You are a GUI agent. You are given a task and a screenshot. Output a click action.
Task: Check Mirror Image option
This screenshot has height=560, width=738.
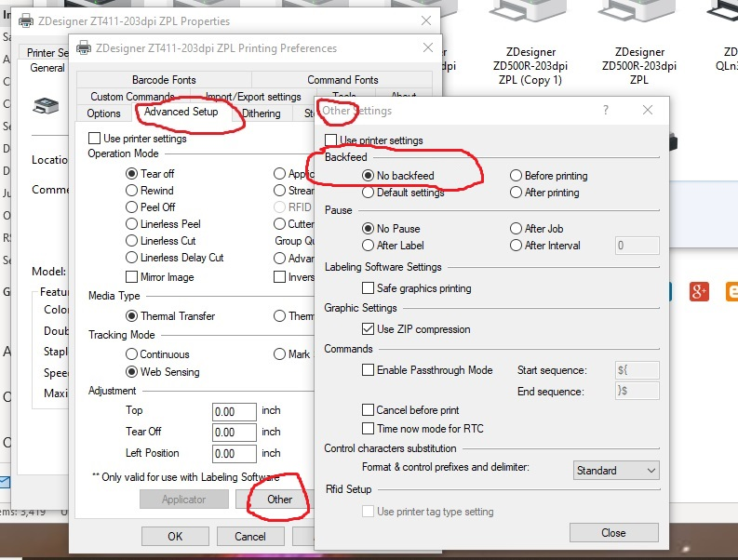131,276
